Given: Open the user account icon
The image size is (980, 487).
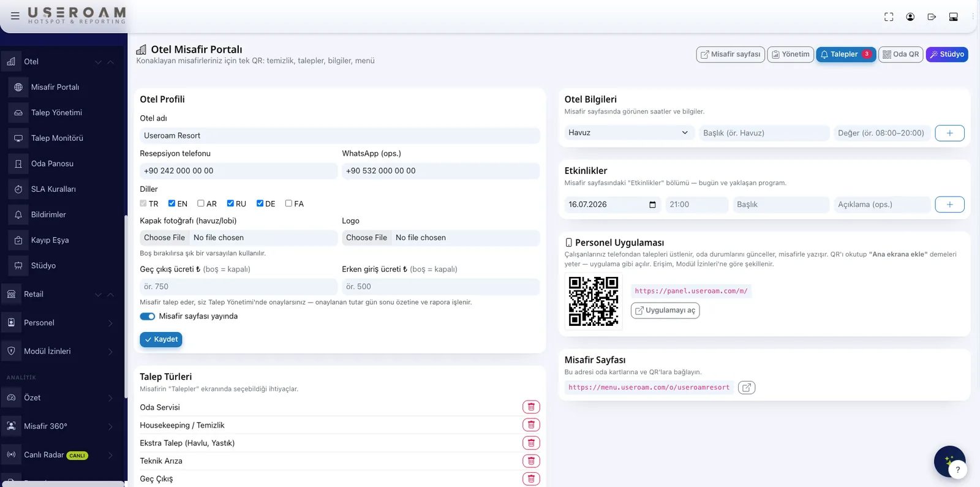Looking at the screenshot, I should [x=910, y=17].
